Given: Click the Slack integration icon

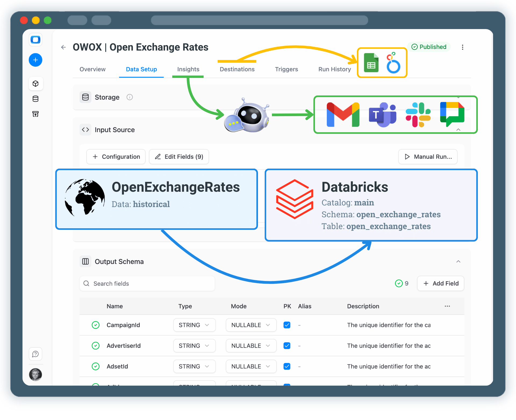Looking at the screenshot, I should 418,114.
